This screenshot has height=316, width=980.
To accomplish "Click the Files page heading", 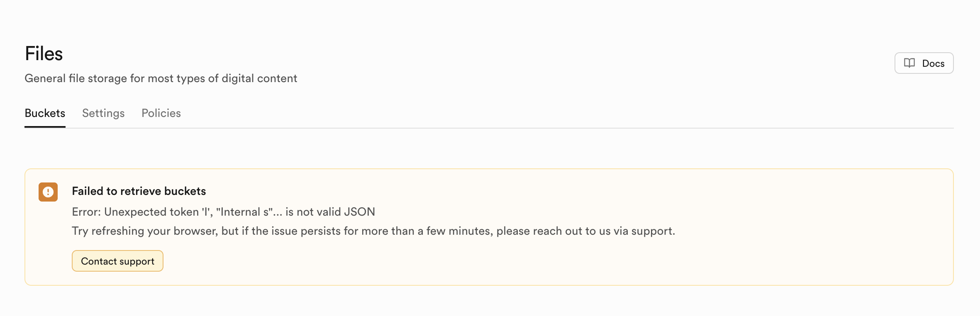I will (x=44, y=54).
